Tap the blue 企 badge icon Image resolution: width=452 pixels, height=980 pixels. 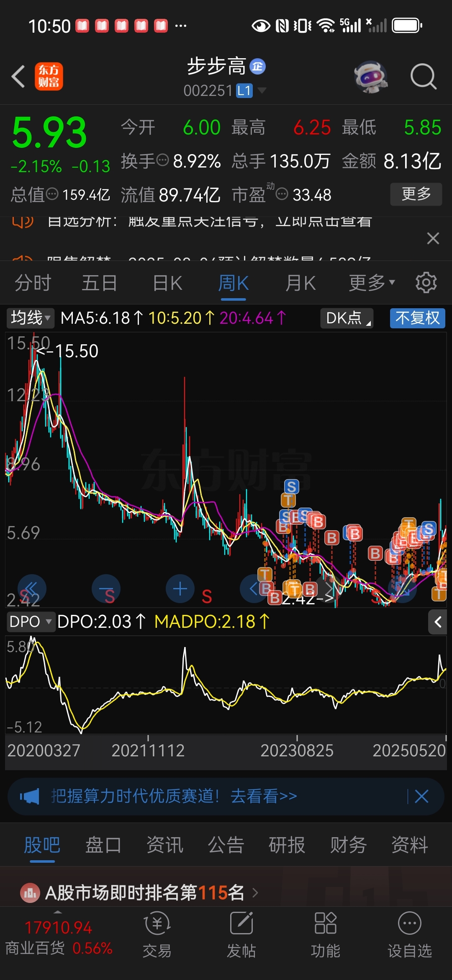point(257,66)
